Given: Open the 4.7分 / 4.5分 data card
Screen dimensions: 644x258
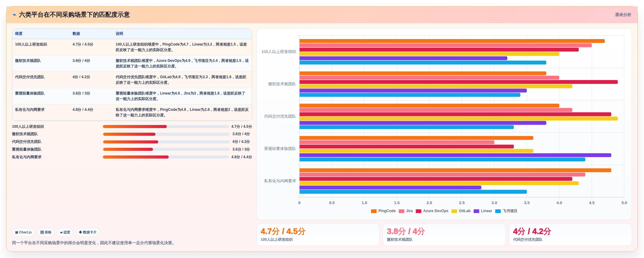Looking at the screenshot, I should coord(318,235).
